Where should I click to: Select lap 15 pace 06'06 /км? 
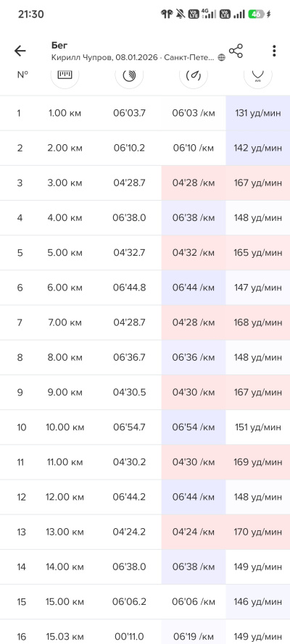(194, 602)
